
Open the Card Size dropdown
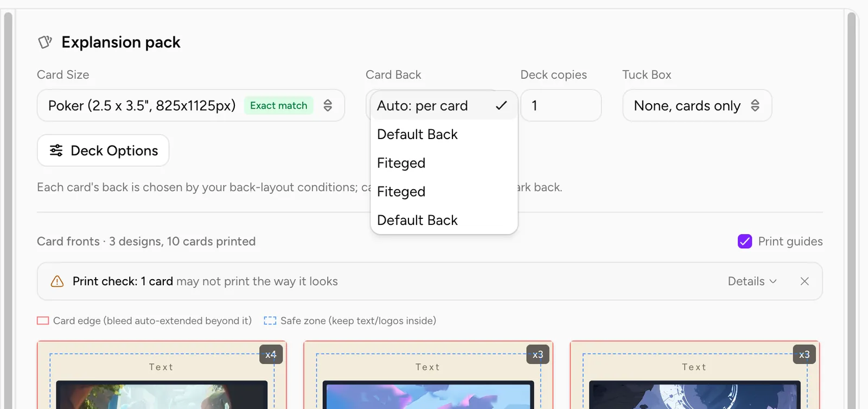point(191,105)
